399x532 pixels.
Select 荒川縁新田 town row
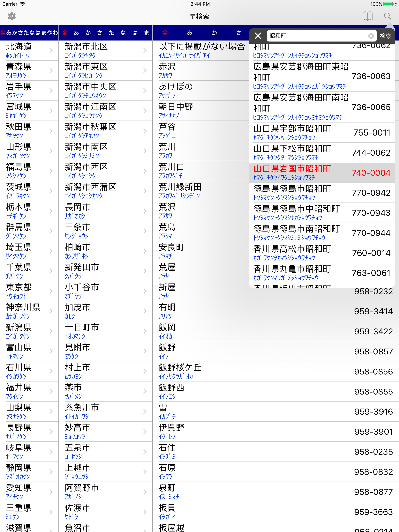pyautogui.click(x=201, y=191)
